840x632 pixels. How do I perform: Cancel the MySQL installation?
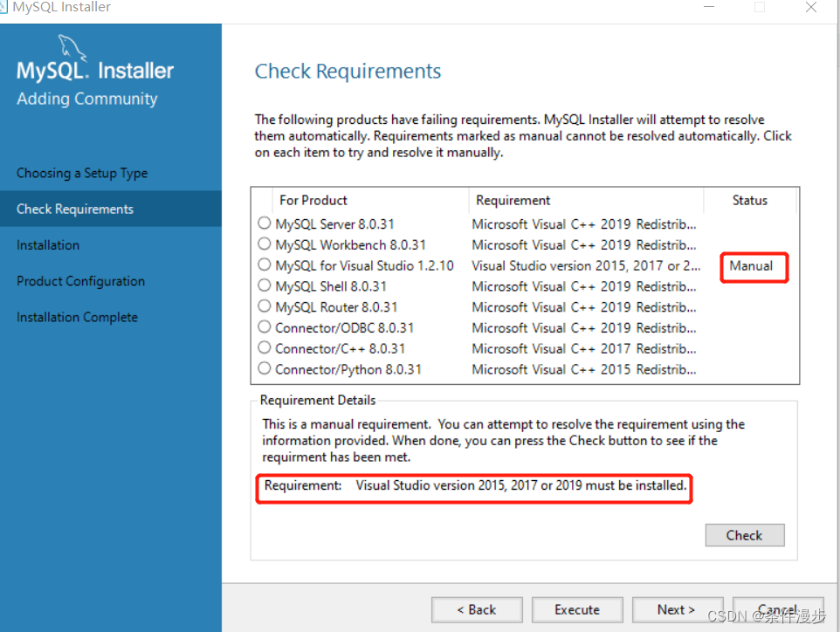[776, 609]
